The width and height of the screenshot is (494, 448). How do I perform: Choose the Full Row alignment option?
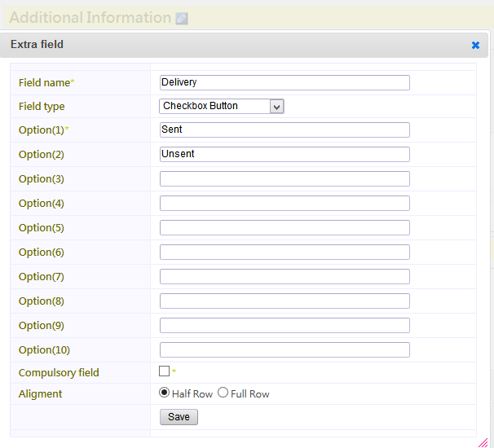(223, 393)
